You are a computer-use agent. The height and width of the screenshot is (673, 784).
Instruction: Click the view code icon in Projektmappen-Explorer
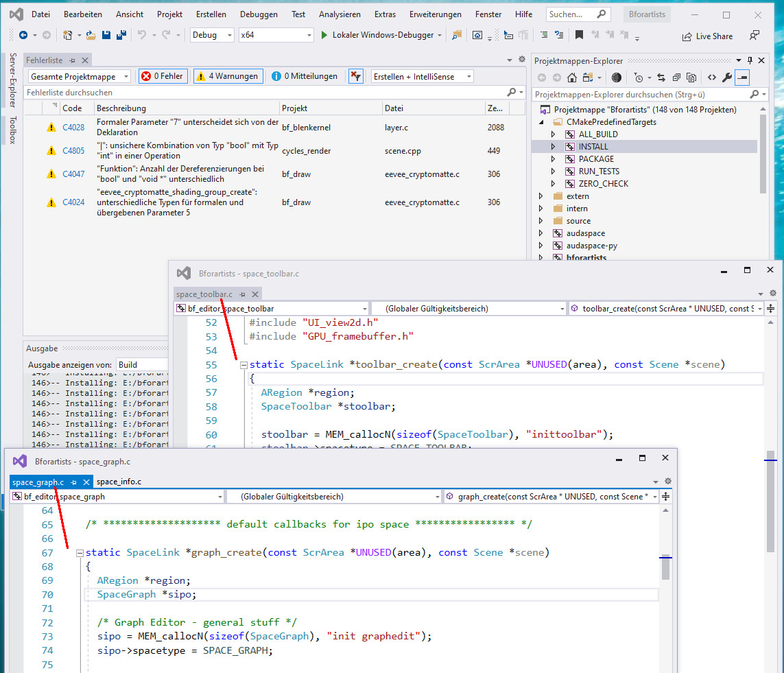click(x=711, y=78)
